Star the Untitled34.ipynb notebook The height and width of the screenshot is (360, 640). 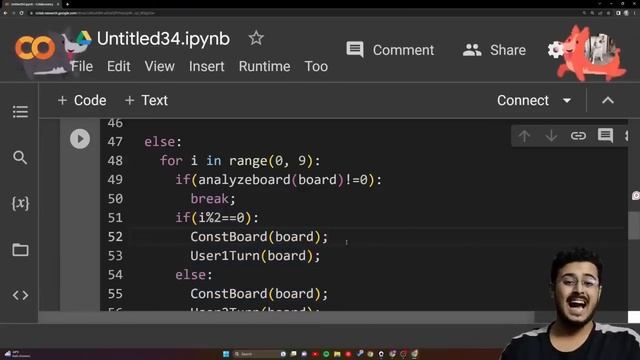coord(256,38)
